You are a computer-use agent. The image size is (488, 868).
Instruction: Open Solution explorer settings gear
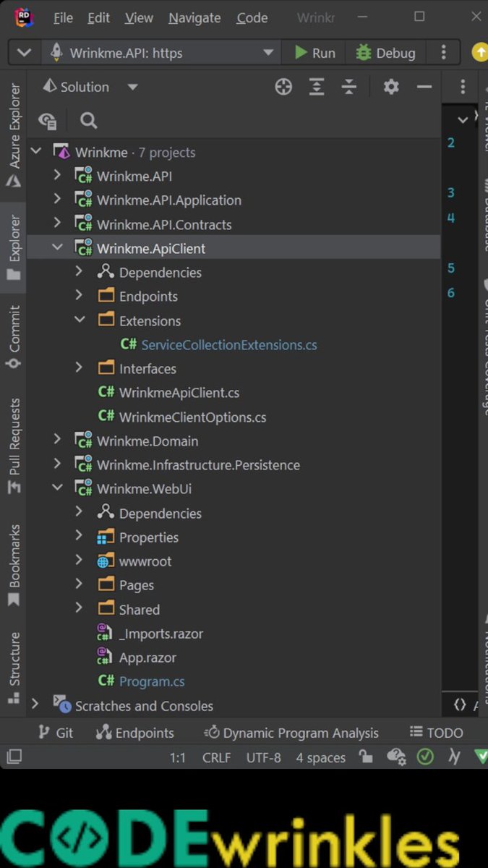click(x=391, y=87)
